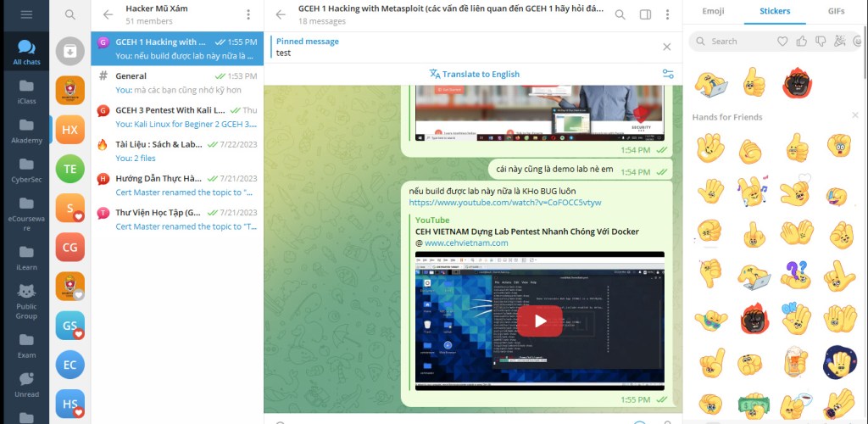This screenshot has height=424, width=868.
Task: Open the CyberSec chat folder
Action: point(26,170)
